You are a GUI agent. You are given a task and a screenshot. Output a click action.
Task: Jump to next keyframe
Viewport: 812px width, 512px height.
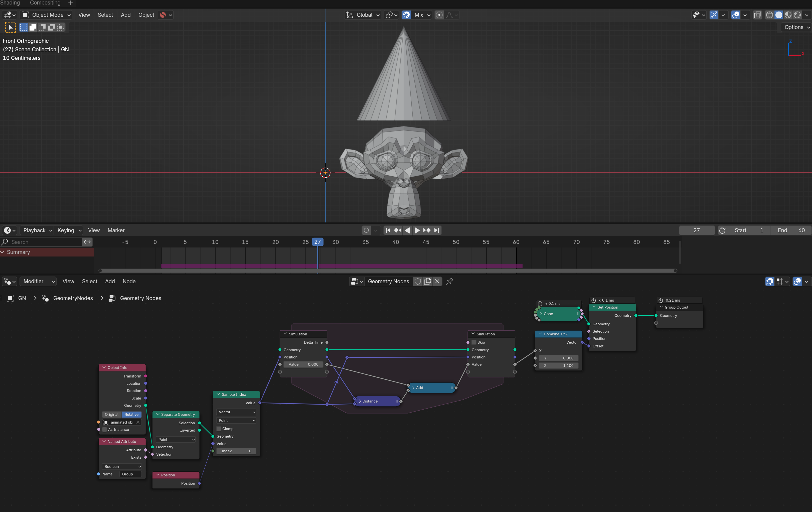tap(427, 230)
